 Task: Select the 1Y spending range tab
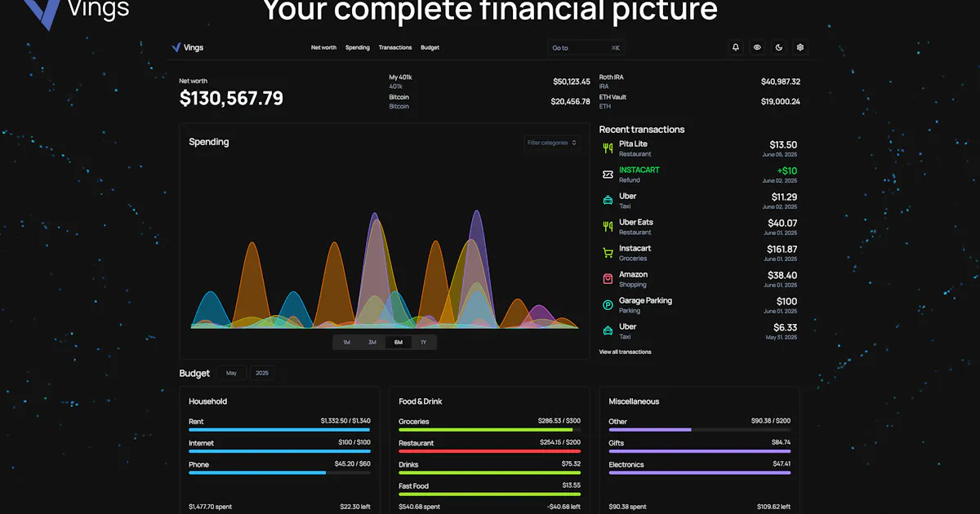click(x=424, y=343)
